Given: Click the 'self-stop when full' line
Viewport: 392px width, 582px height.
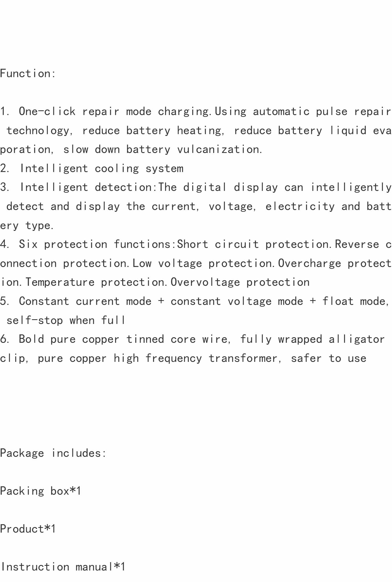Looking at the screenshot, I should [x=66, y=320].
